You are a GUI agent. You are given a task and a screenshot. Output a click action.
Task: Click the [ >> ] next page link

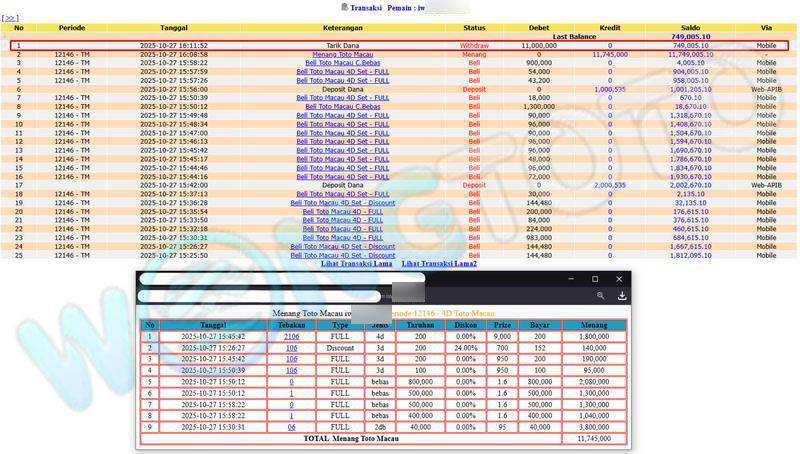(11, 18)
